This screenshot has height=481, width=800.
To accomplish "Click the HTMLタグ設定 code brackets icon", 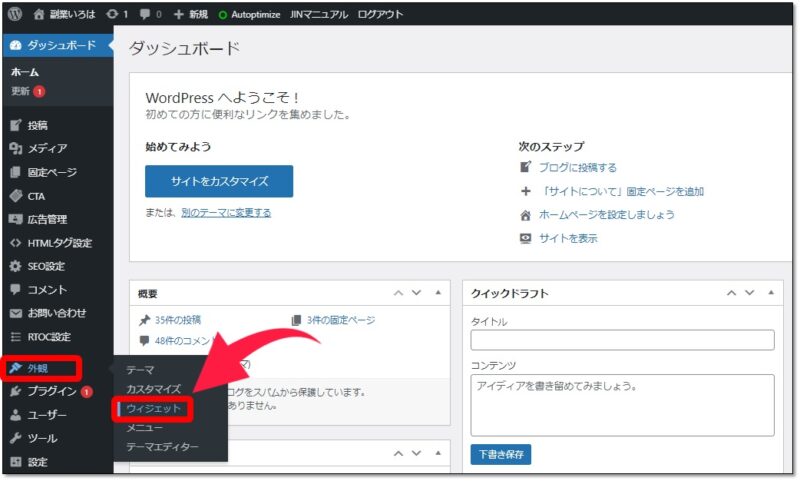I will point(16,243).
